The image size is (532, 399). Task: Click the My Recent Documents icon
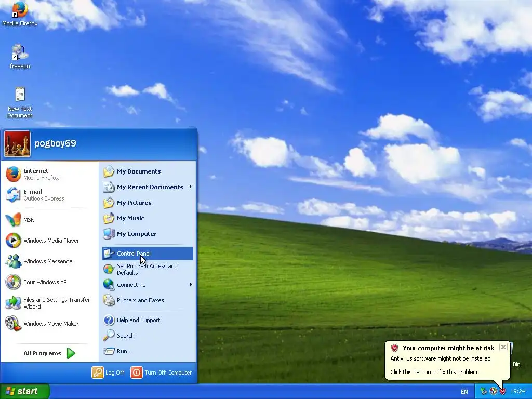tap(109, 187)
